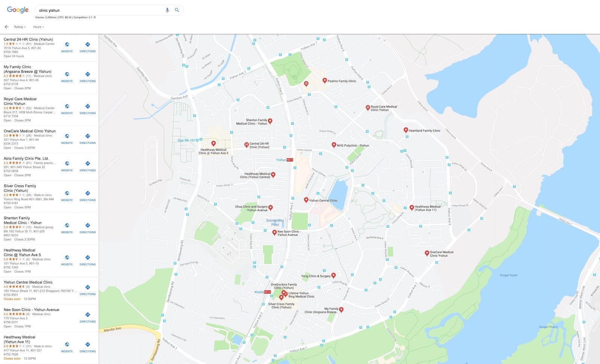
Task: Click the search magnifier icon
Action: point(177,10)
